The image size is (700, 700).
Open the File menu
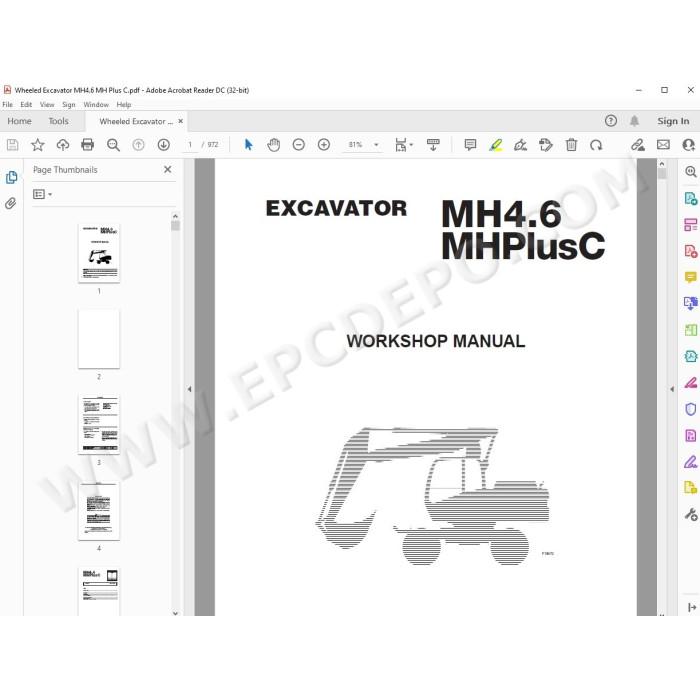point(8,104)
